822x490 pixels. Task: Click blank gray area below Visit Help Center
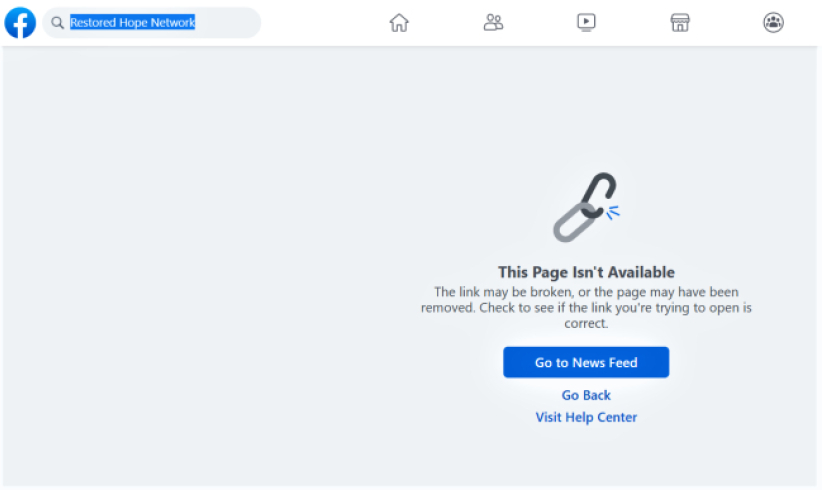click(586, 458)
